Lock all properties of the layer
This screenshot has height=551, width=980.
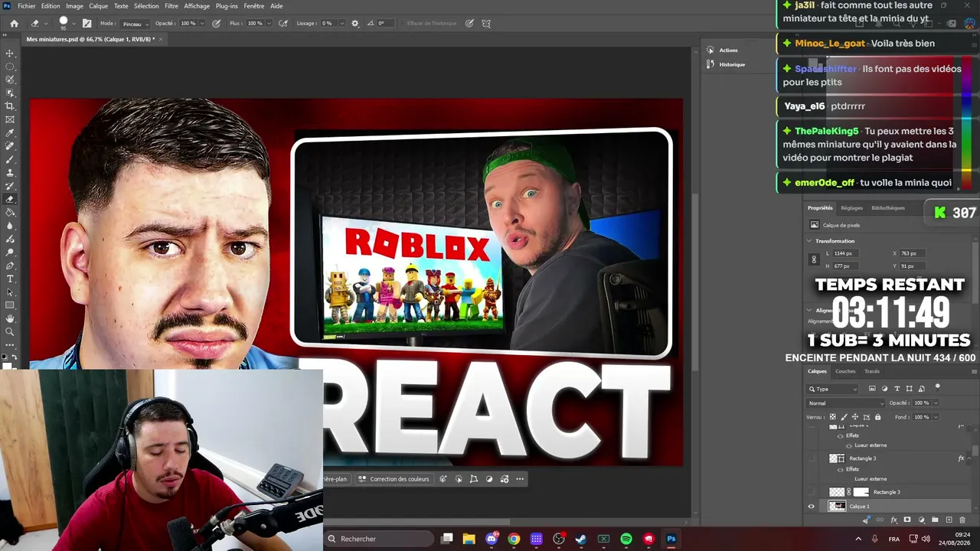(877, 417)
